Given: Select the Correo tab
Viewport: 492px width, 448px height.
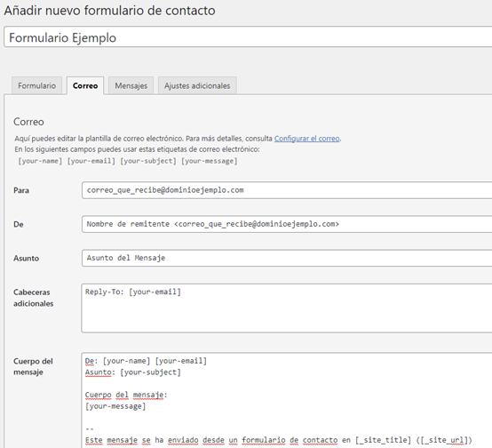Looking at the screenshot, I should pyautogui.click(x=85, y=85).
